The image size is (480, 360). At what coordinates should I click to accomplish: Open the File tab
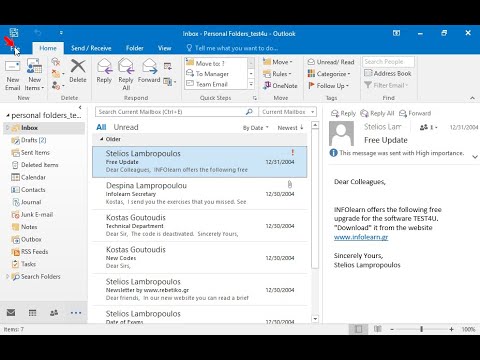(15, 48)
